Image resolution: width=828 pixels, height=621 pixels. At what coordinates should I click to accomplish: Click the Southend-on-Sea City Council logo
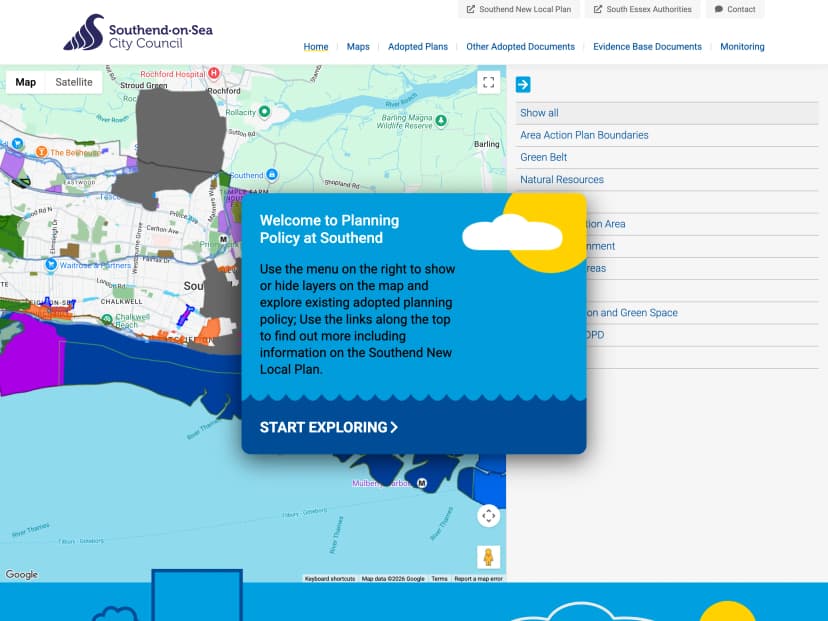pyautogui.click(x=138, y=33)
